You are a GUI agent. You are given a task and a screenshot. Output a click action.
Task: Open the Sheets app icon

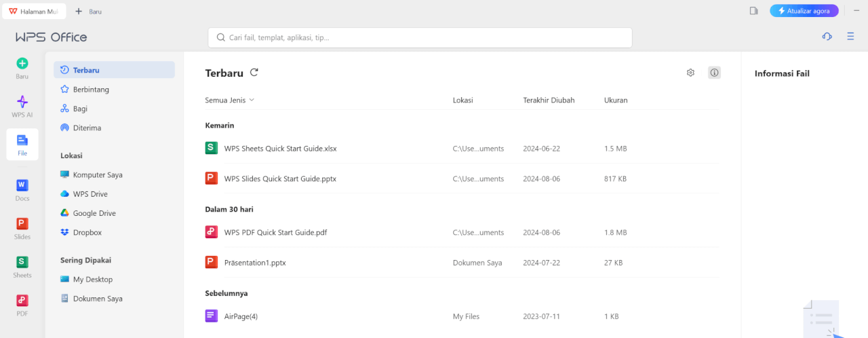pyautogui.click(x=22, y=263)
